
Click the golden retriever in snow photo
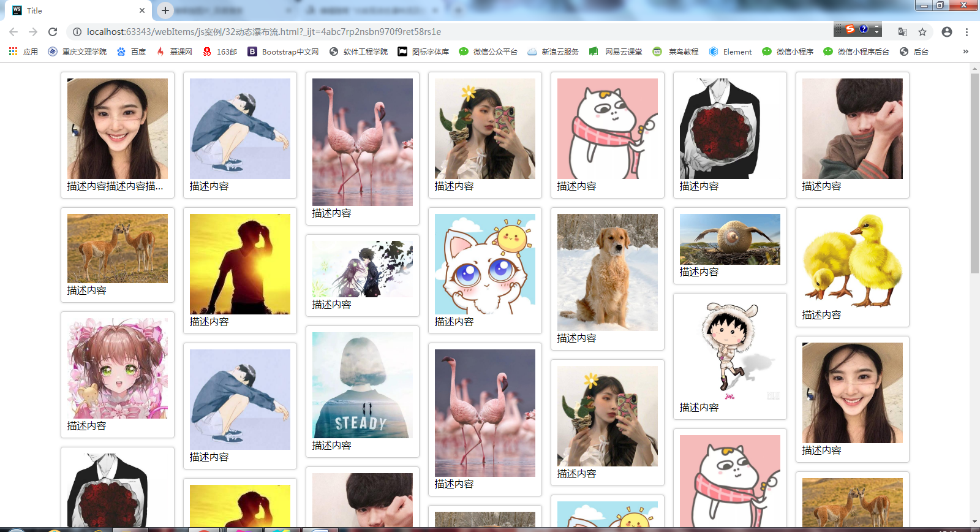pyautogui.click(x=608, y=272)
